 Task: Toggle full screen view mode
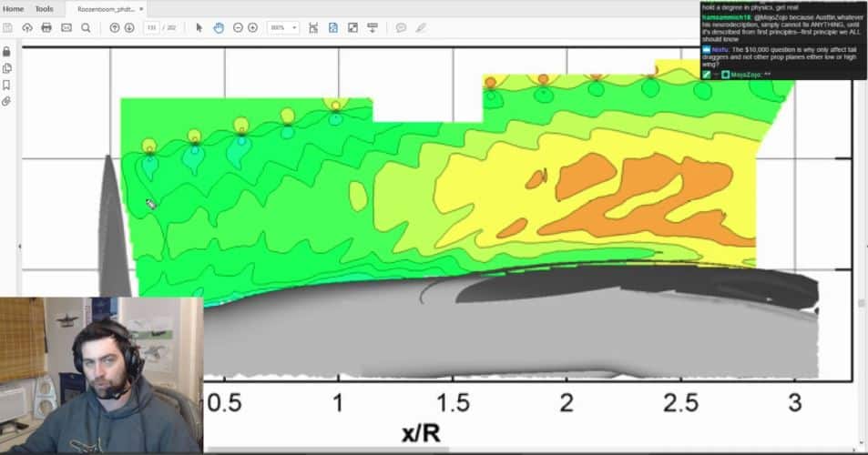click(352, 27)
